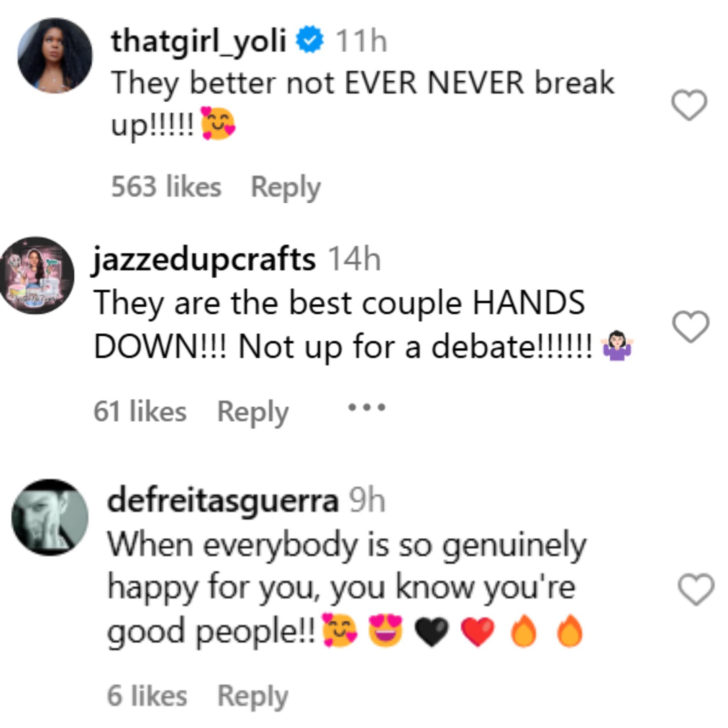Reply to thatgirl_yoli's comment
The height and width of the screenshot is (728, 728).
[285, 187]
